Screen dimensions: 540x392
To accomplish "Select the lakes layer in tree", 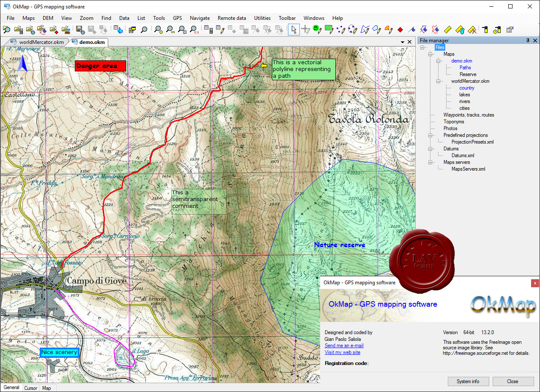I will (x=464, y=95).
